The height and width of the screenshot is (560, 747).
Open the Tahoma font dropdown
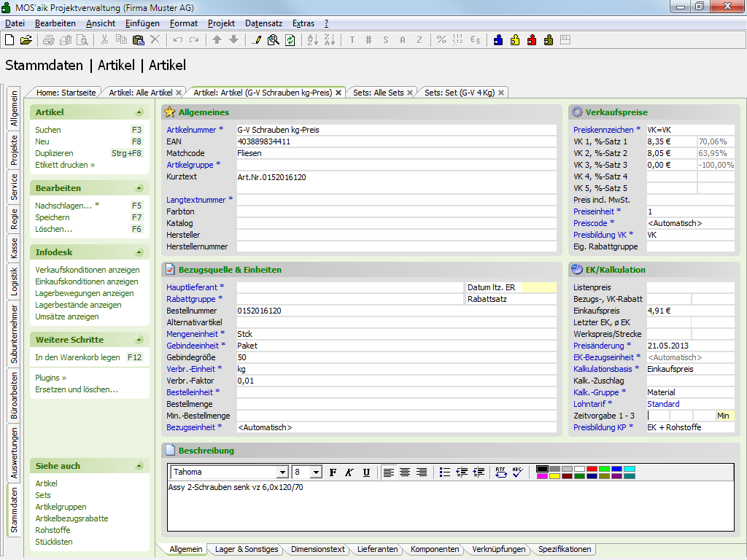point(282,472)
